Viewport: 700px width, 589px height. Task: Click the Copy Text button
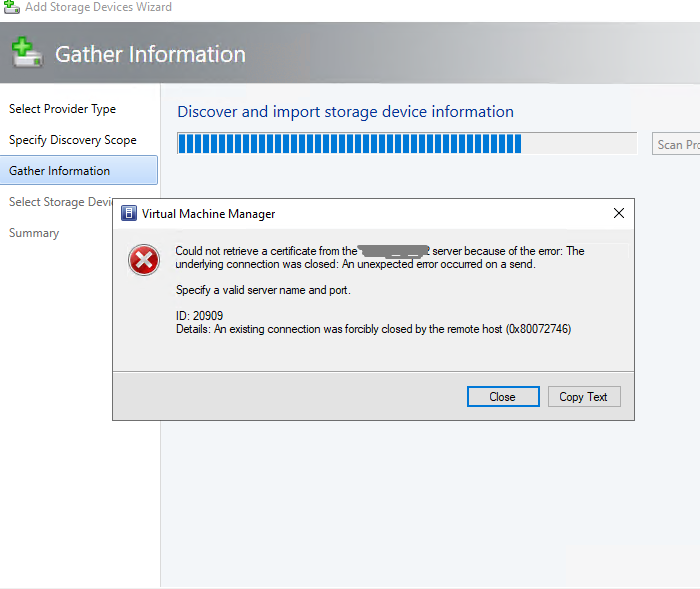[584, 397]
